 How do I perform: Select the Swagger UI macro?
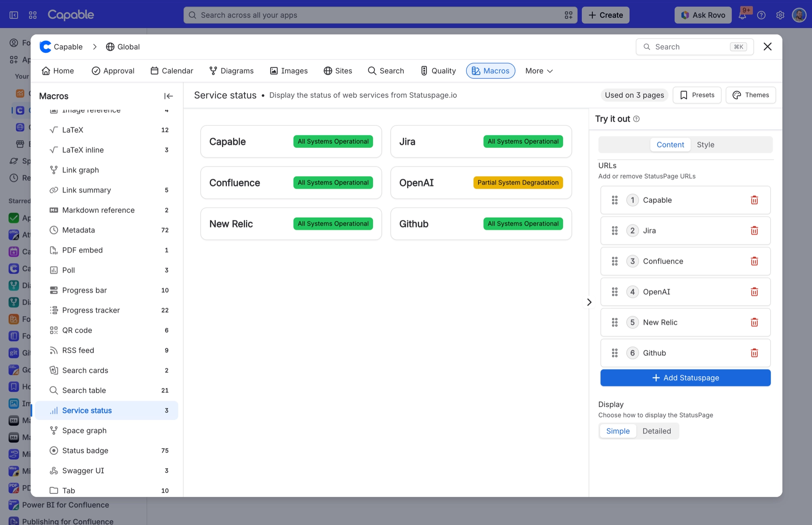tap(106, 471)
